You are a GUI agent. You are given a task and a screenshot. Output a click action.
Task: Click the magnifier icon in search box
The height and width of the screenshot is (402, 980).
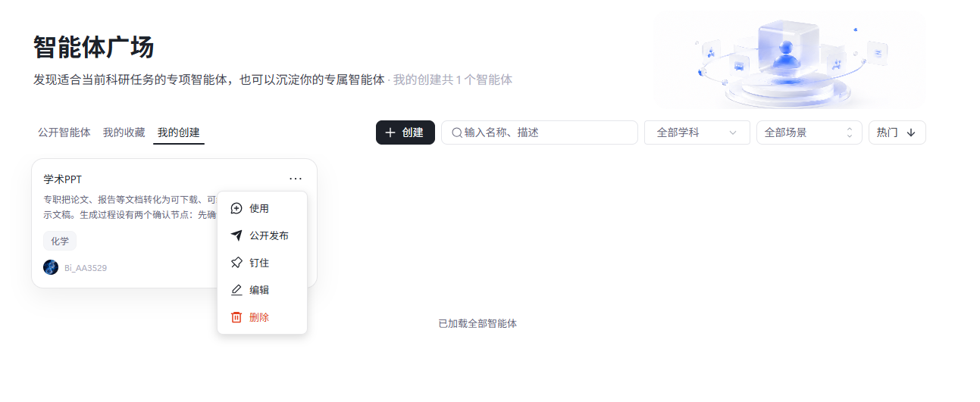(x=457, y=132)
